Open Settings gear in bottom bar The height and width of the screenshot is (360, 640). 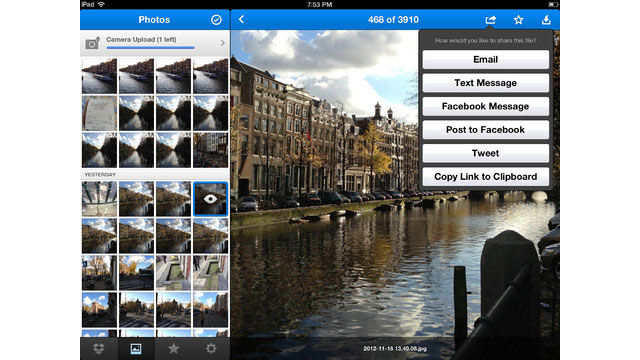(211, 349)
